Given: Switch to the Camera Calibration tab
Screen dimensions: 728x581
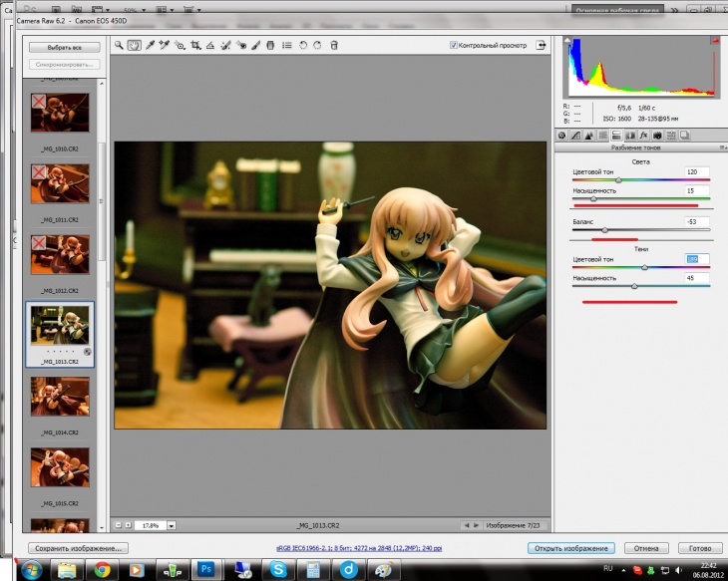Looking at the screenshot, I should [657, 136].
